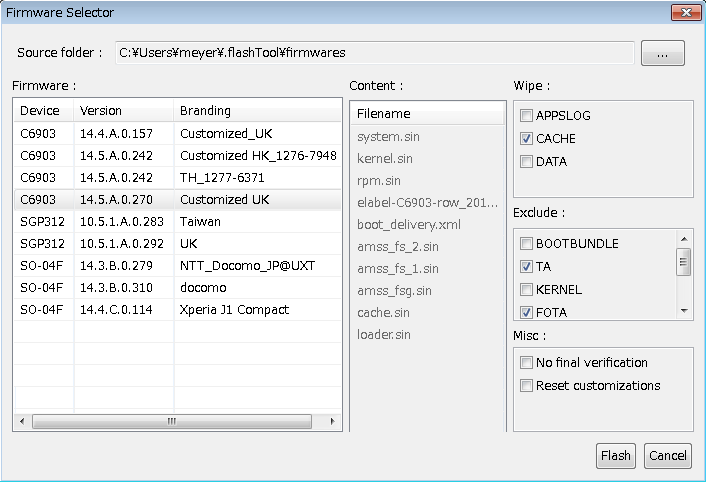706x482 pixels.
Task: Toggle the TA exclude checkbox
Action: tap(526, 266)
